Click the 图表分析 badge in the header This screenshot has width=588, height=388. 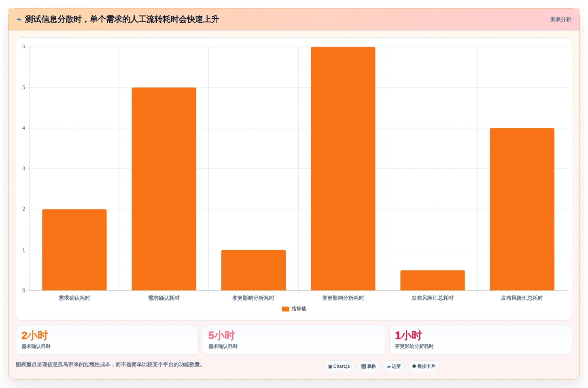[x=560, y=19]
